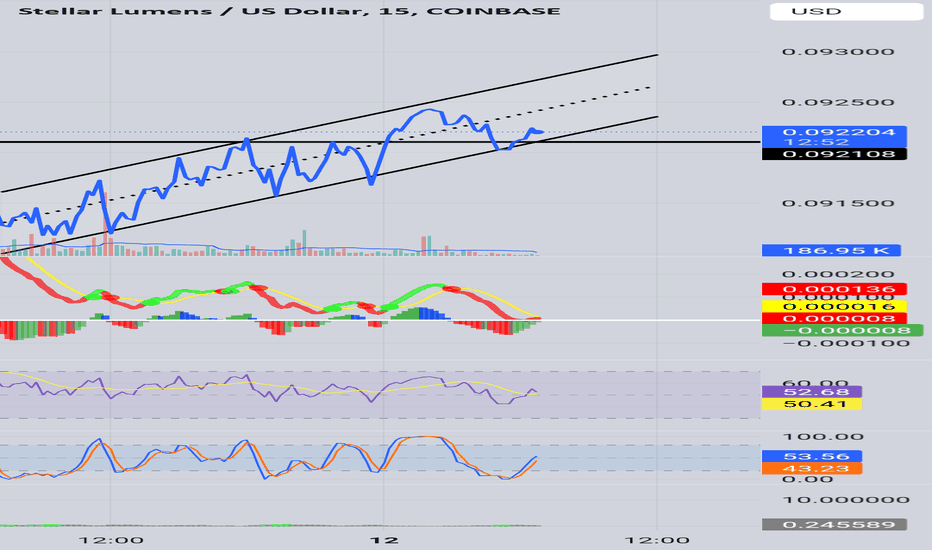Click the black horizontal line price label 0.092108

tap(834, 154)
